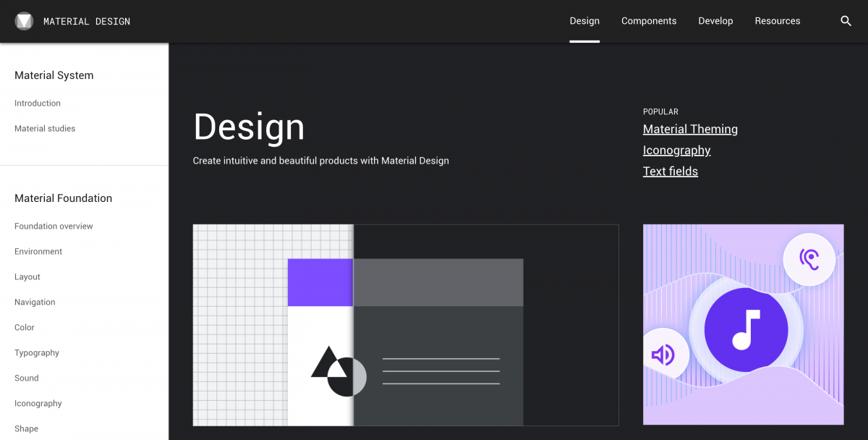This screenshot has height=440, width=868.
Task: Open search with the magnifier icon
Action: 846,21
